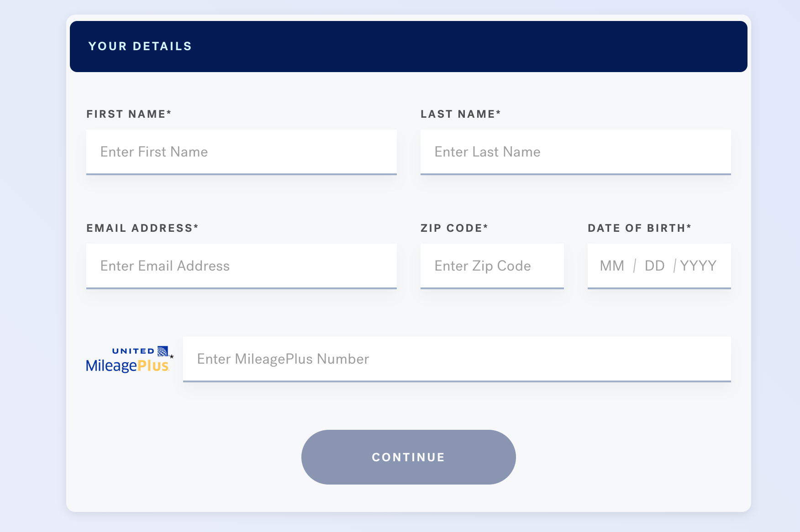
Task: Click the asterisk next to MileagePlus logo
Action: [172, 357]
